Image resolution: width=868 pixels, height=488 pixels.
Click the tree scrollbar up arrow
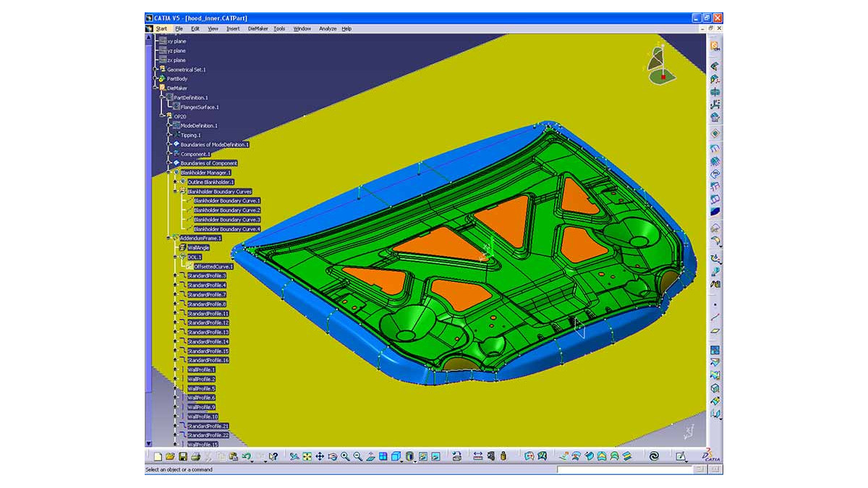pyautogui.click(x=148, y=38)
